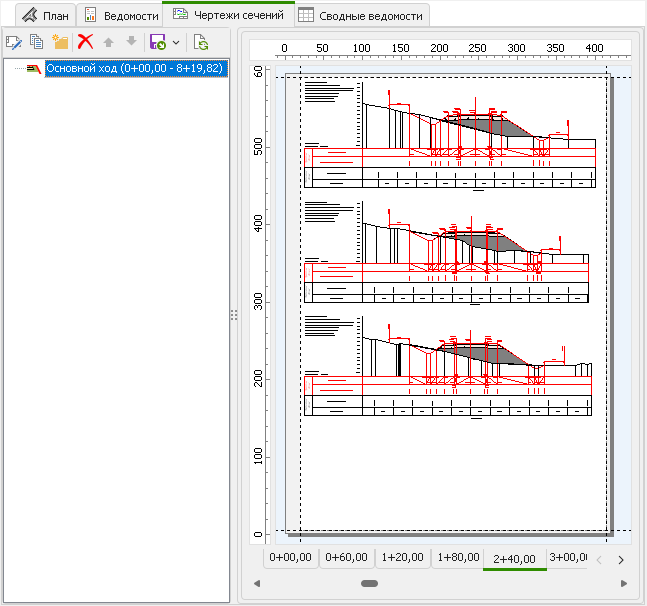Show the 3+00,00 section sheet

click(566, 558)
